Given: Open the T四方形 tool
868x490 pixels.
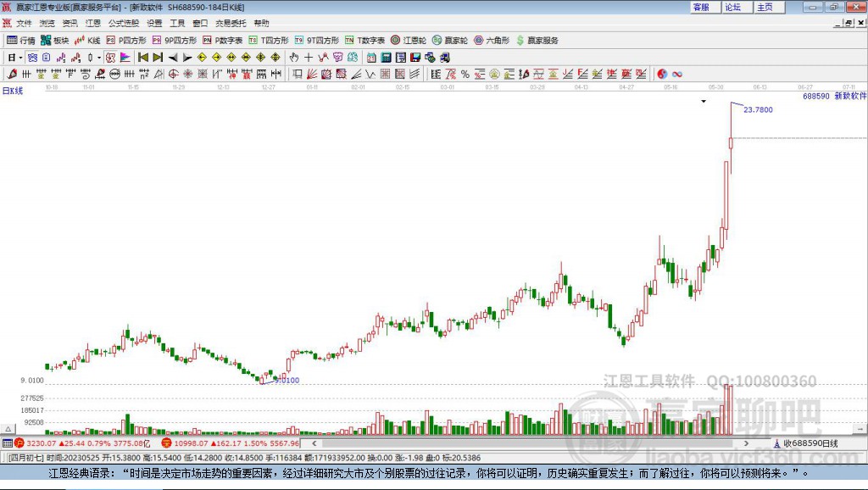Looking at the screenshot, I should [269, 41].
